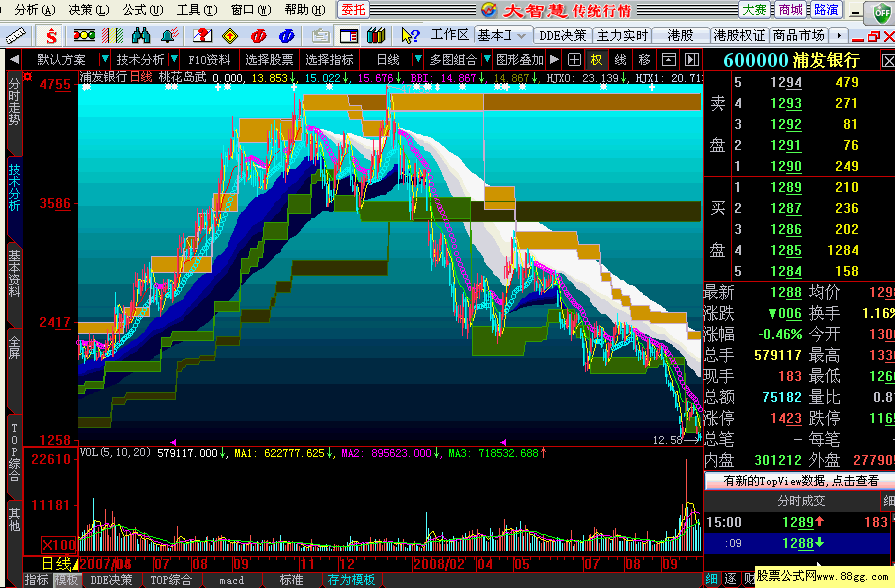Toggle the 权 adjustment button
This screenshot has width=895, height=588.
click(596, 59)
